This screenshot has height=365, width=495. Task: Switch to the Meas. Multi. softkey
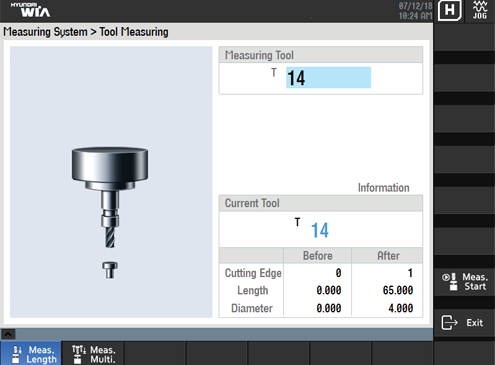(93, 353)
